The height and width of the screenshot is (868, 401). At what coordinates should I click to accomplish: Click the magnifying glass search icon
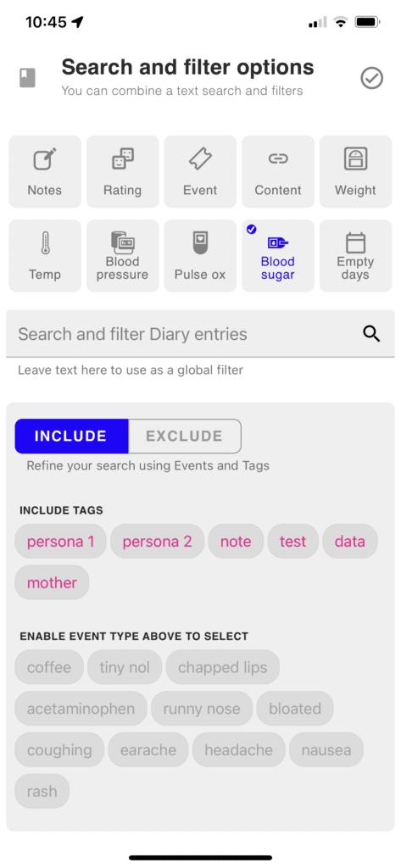pos(371,334)
